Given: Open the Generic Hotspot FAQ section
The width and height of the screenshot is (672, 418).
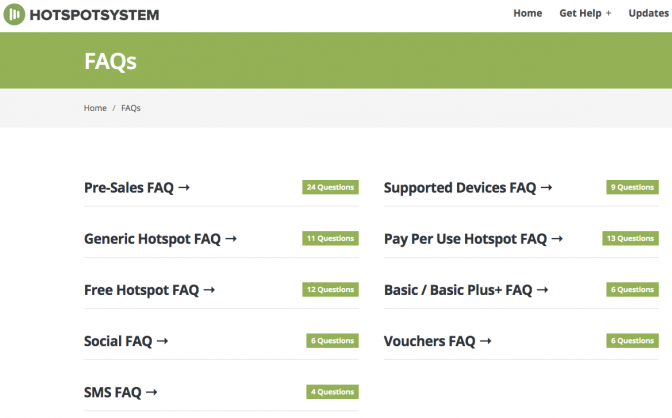Looking at the screenshot, I should coord(160,239).
